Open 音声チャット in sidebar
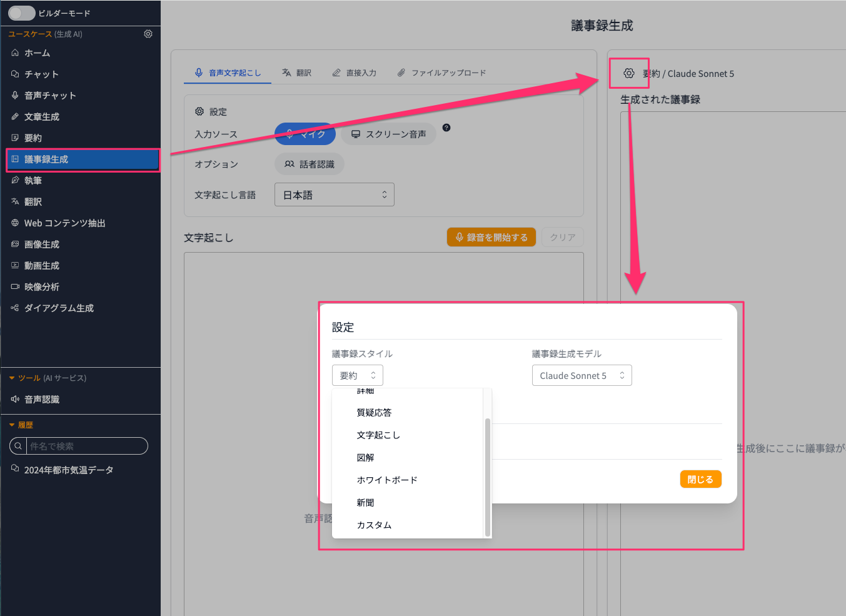 [81, 96]
